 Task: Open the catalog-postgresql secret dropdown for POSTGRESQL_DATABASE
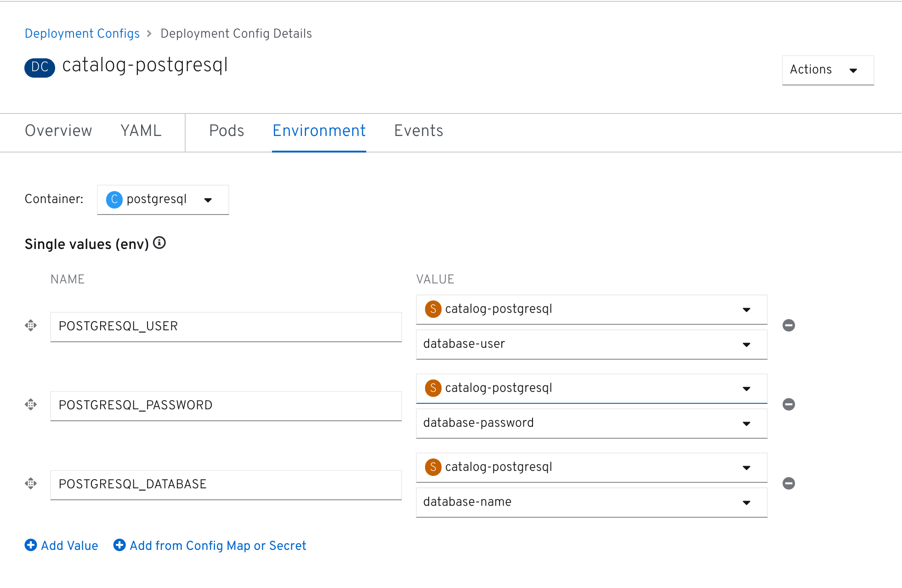coord(591,467)
